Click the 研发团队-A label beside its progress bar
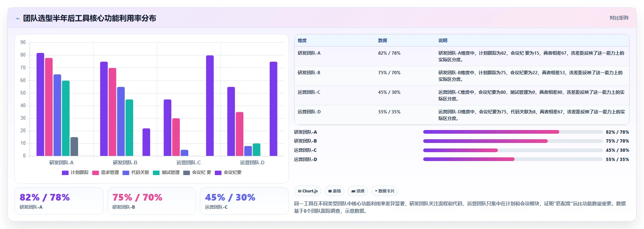644x229 pixels. pyautogui.click(x=306, y=132)
